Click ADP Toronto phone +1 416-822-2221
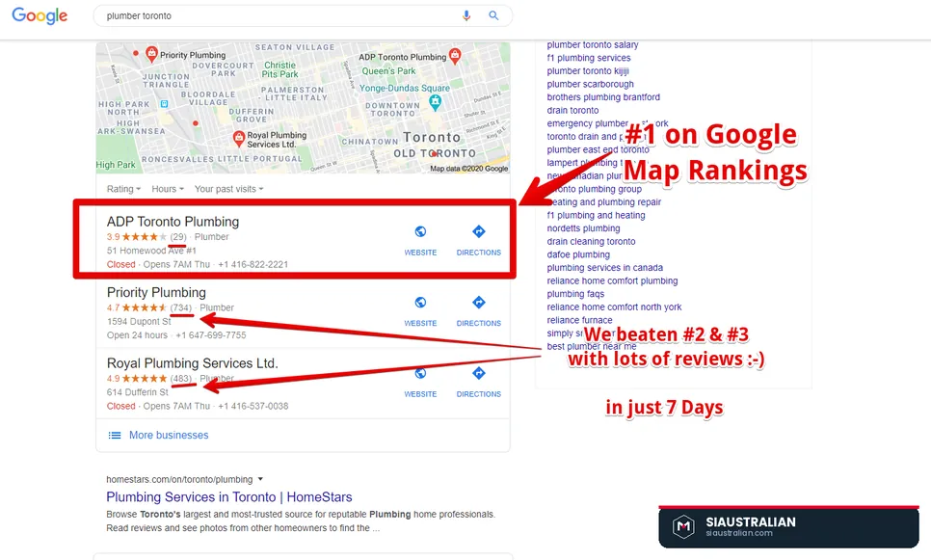Screen dimensions: 931x560 (x=253, y=264)
